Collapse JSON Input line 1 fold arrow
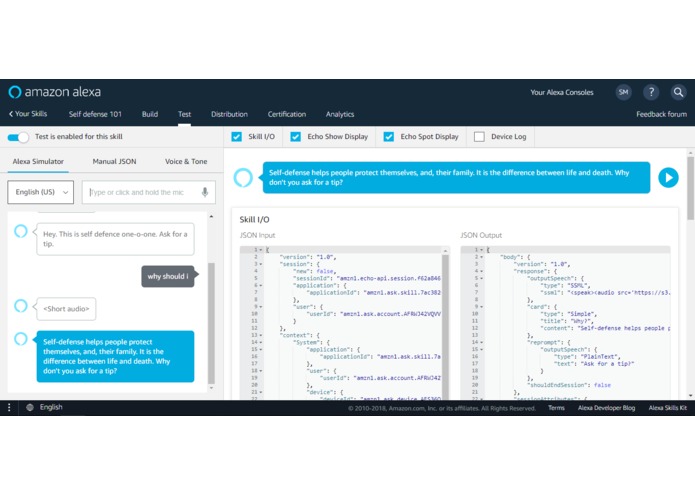 pyautogui.click(x=261, y=250)
